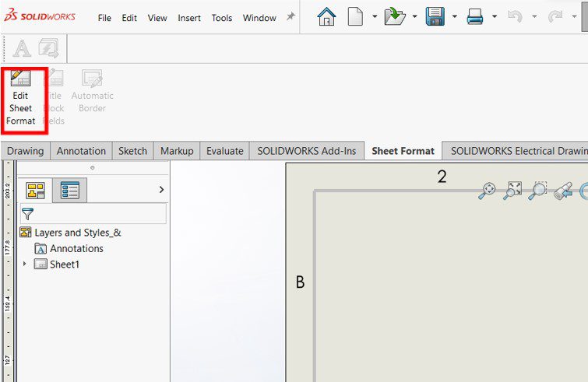
Task: Open the Save dropdown arrow
Action: pyautogui.click(x=454, y=17)
